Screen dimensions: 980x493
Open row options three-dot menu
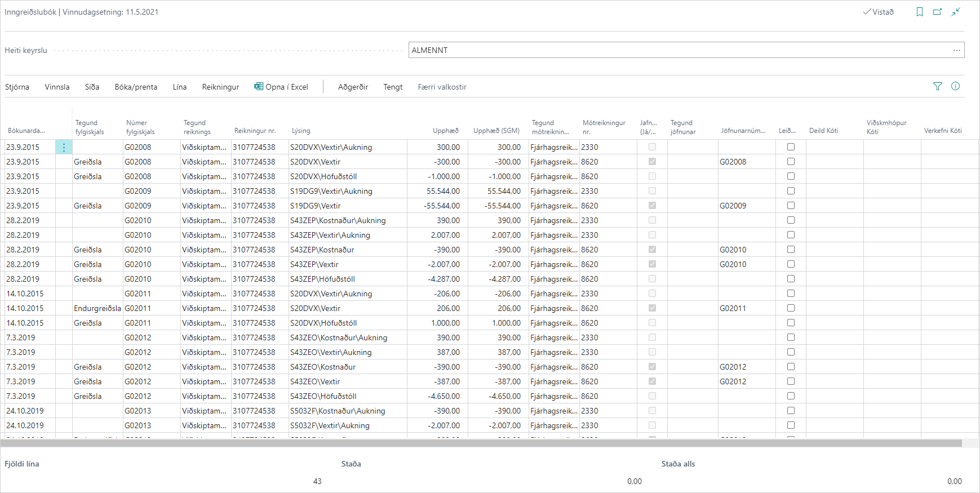tap(64, 147)
